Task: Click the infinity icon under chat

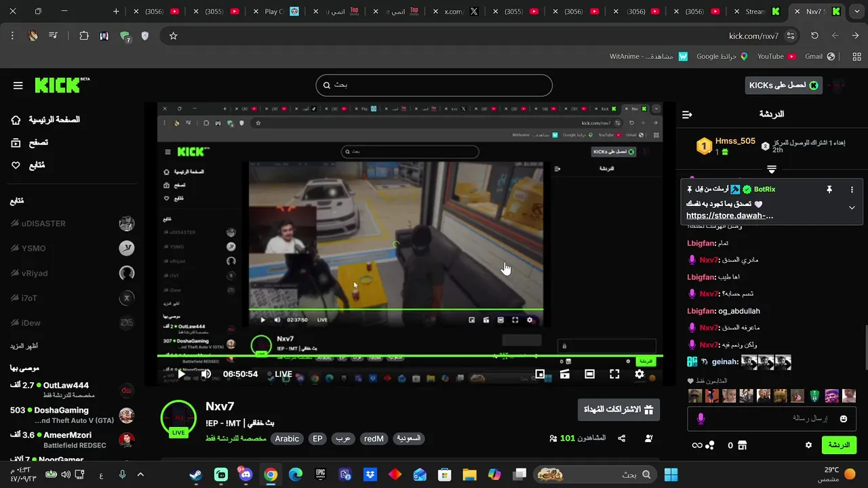Action: pos(696,445)
